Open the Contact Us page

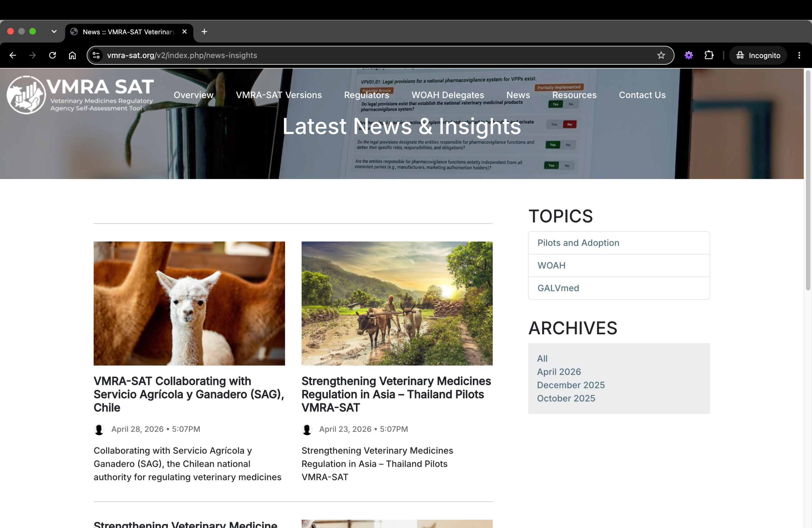tap(642, 95)
